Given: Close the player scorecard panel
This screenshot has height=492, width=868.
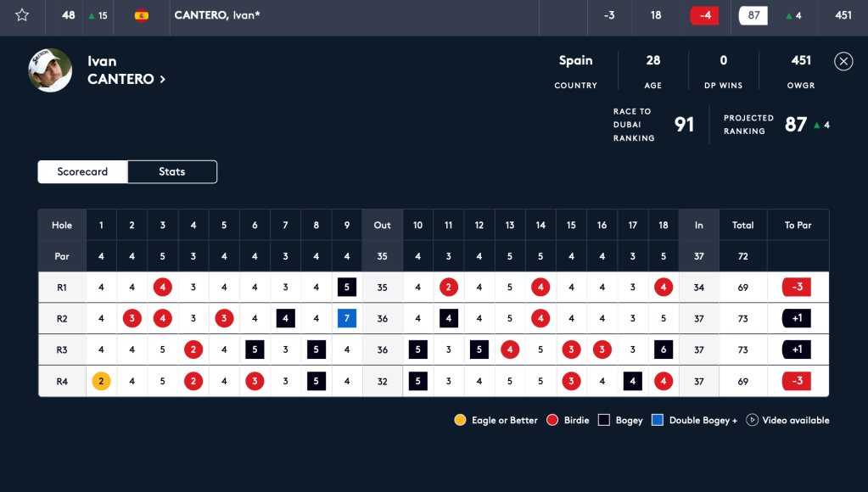Looking at the screenshot, I should click(x=843, y=61).
